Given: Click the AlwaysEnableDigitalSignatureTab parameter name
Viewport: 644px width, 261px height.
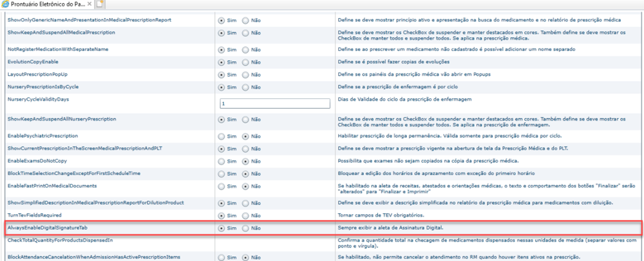Looking at the screenshot, I should pyautogui.click(x=47, y=228).
